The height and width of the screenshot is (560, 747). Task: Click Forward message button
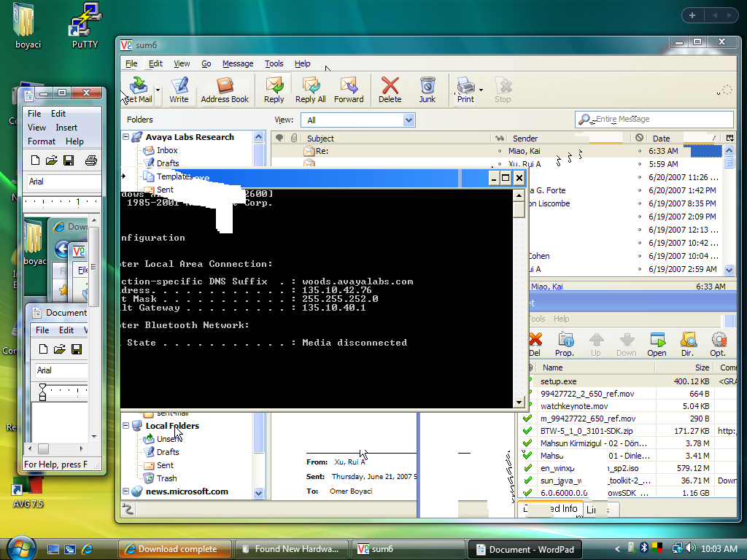coord(349,90)
